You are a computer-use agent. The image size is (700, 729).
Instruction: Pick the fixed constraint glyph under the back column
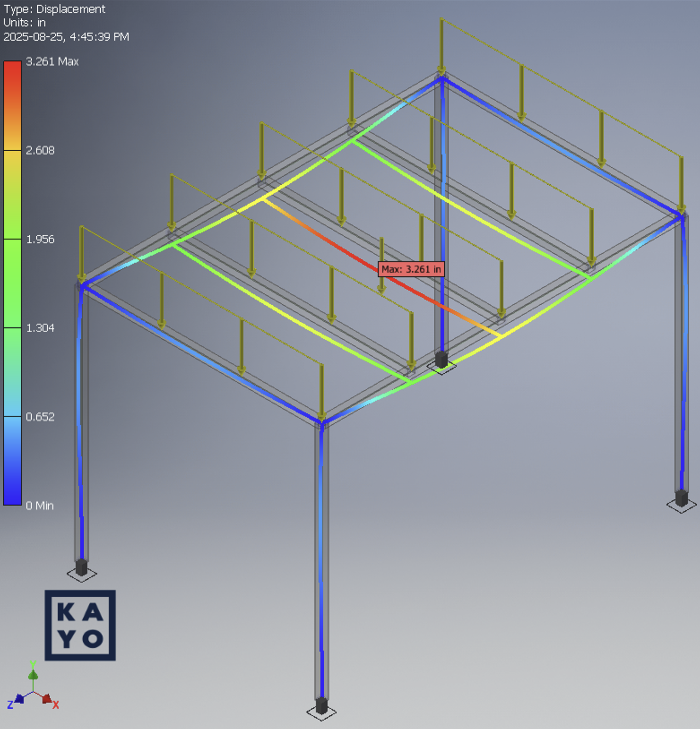[442, 363]
